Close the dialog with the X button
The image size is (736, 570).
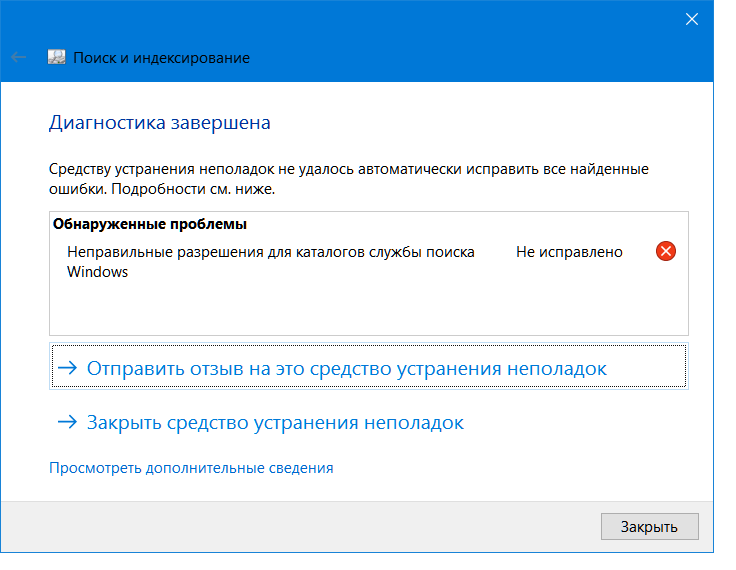(x=691, y=19)
